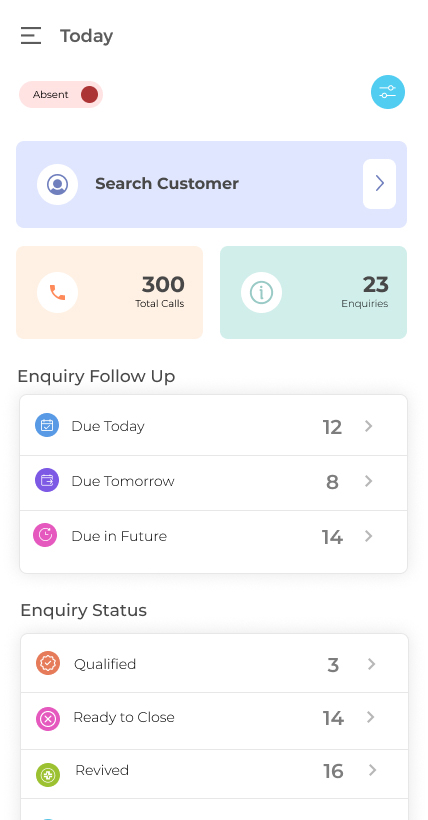The height and width of the screenshot is (820, 428).
Task: Click the Due Today calendar icon
Action: click(x=47, y=425)
